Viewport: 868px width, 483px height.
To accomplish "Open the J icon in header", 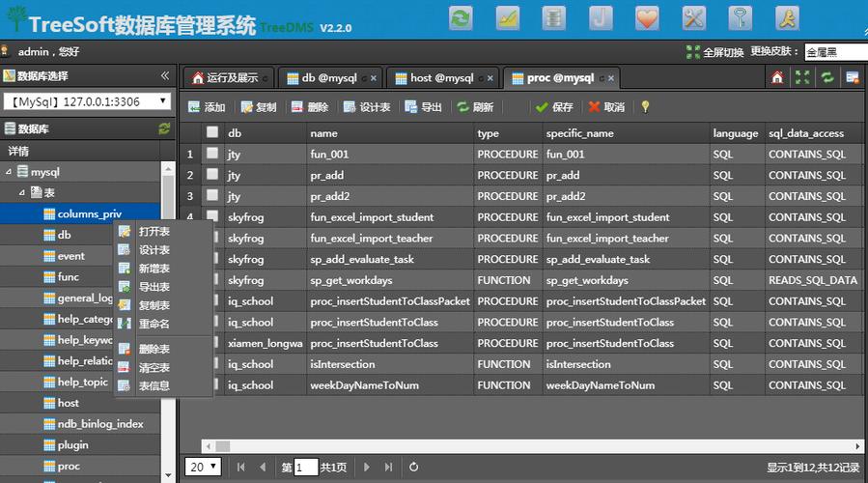I will (x=601, y=18).
